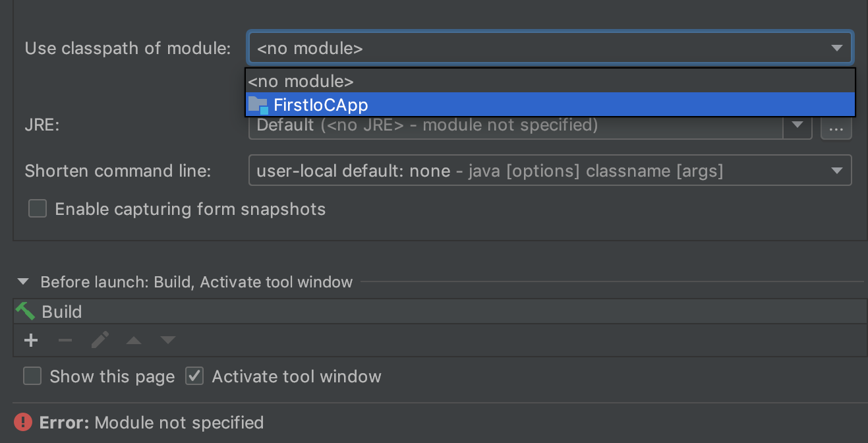Move task down with the down arrow icon
This screenshot has width=868, height=443.
point(168,341)
